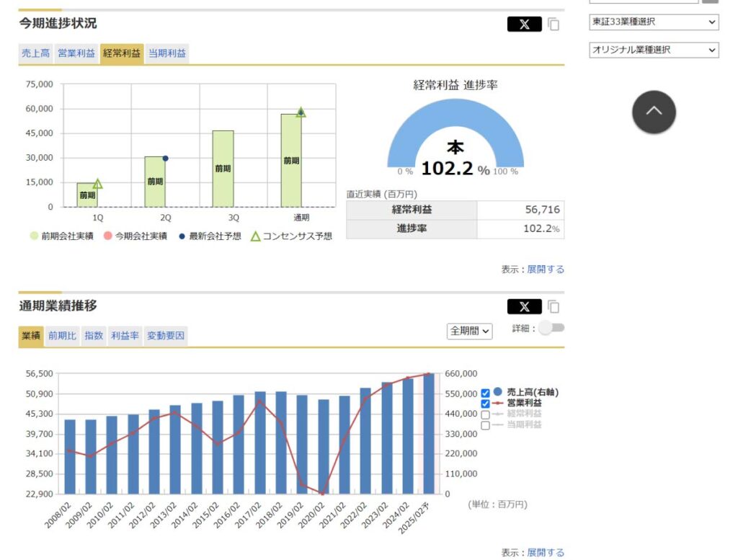
Task: Open the オリジナル業種選択 dropdown
Action: pyautogui.click(x=654, y=50)
